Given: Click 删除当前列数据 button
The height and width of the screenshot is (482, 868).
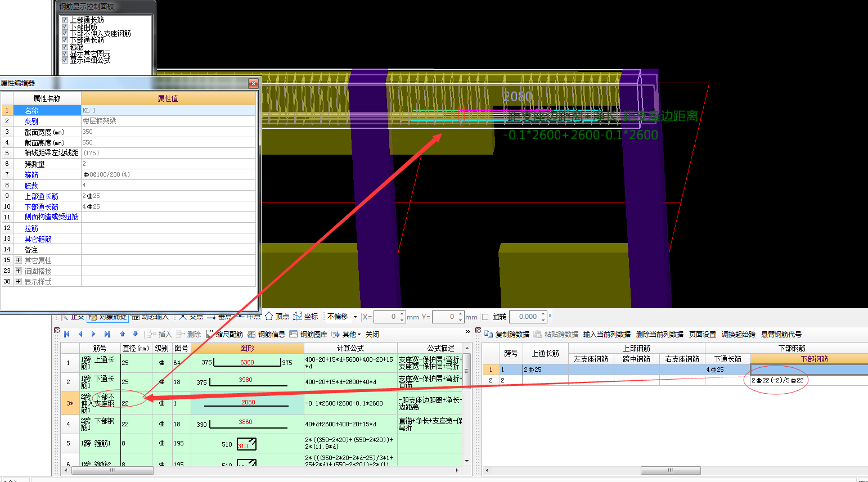Looking at the screenshot, I should (659, 334).
